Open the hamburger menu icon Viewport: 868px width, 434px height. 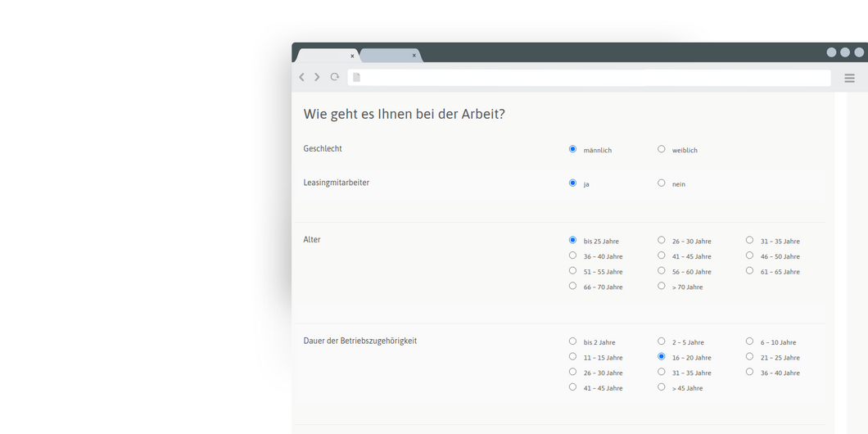[849, 78]
